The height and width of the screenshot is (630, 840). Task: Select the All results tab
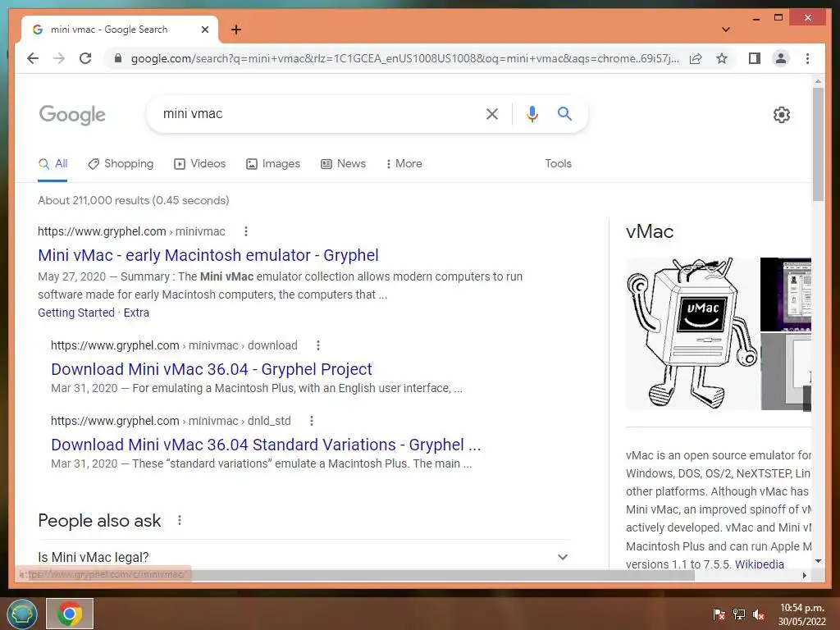tap(52, 164)
